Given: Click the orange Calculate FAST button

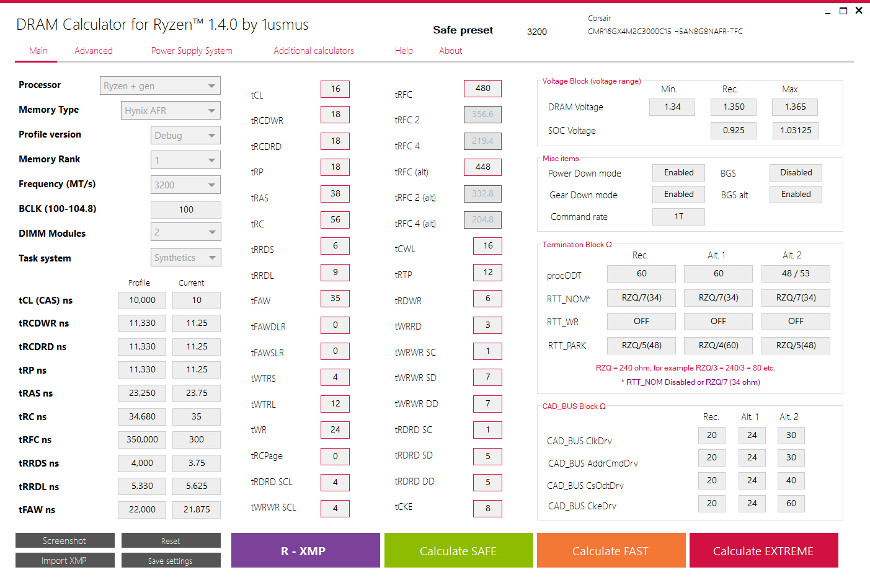Looking at the screenshot, I should click(x=611, y=550).
